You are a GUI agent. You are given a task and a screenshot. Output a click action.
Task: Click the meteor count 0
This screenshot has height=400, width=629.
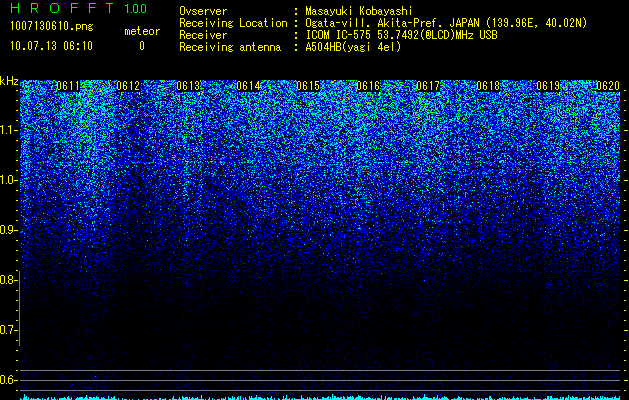pyautogui.click(x=142, y=46)
